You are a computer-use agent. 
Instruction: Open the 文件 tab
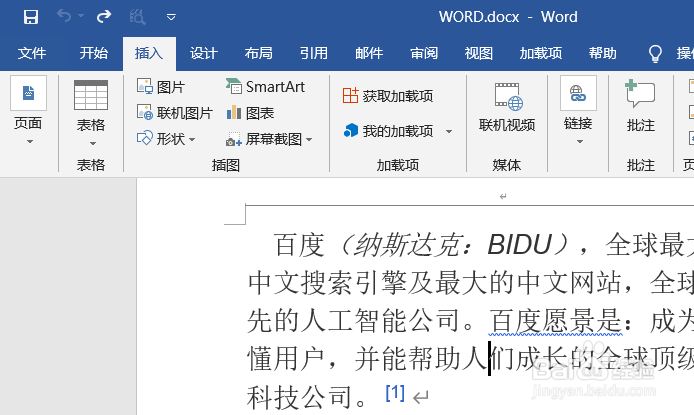coord(31,54)
